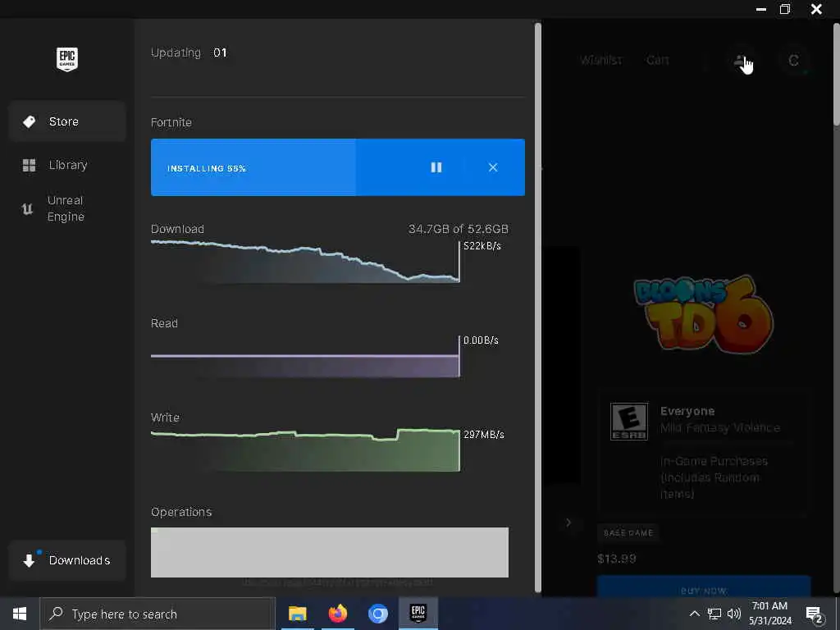Click the Downloads arrow icon
This screenshot has width=840, height=630.
[29, 560]
